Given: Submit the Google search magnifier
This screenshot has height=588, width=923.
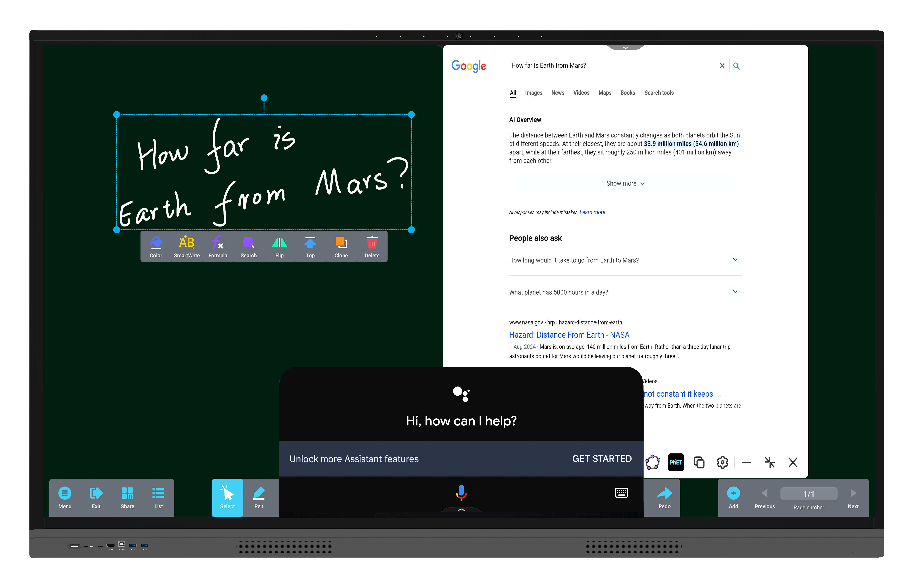Looking at the screenshot, I should [736, 66].
